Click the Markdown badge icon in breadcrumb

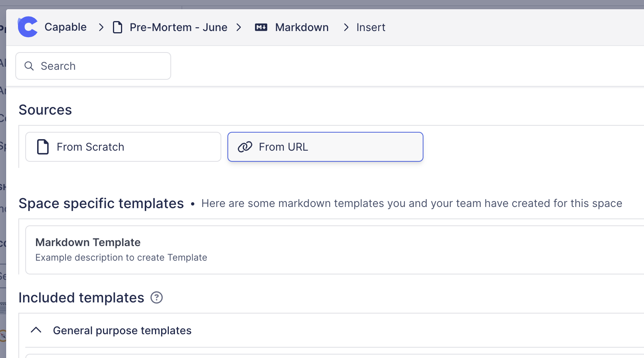click(261, 27)
